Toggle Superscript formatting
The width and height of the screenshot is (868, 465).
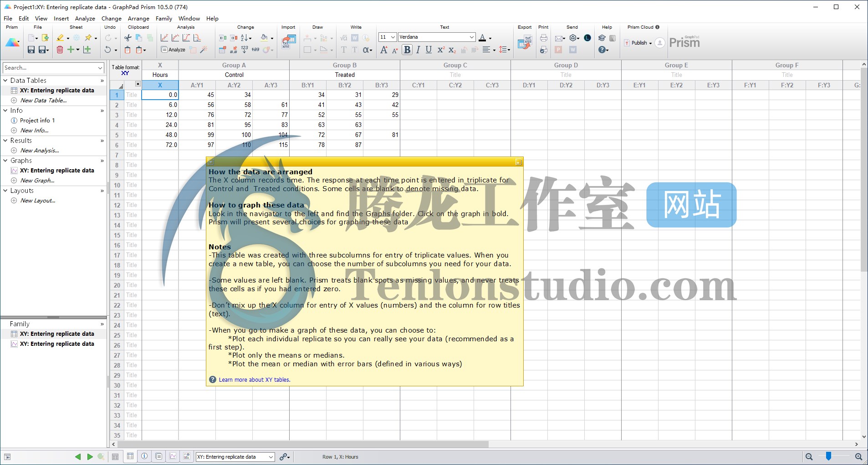[440, 50]
